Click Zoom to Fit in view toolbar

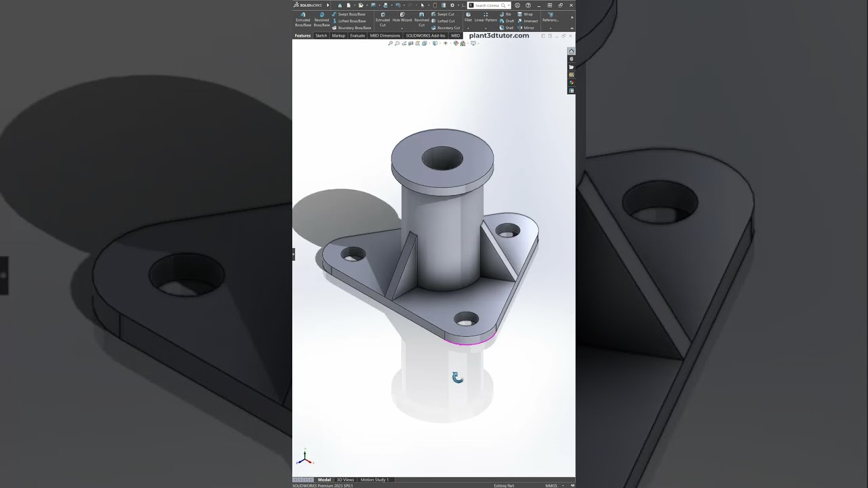tap(390, 43)
